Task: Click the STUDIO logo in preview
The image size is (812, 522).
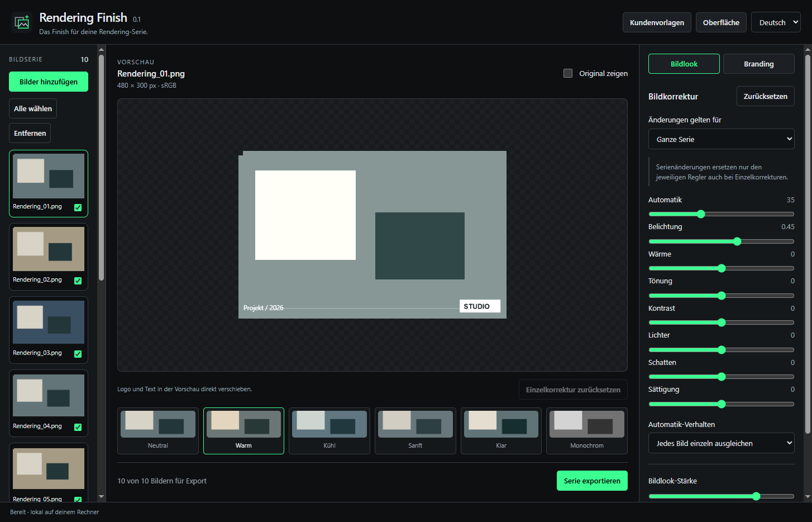Action: 480,306
